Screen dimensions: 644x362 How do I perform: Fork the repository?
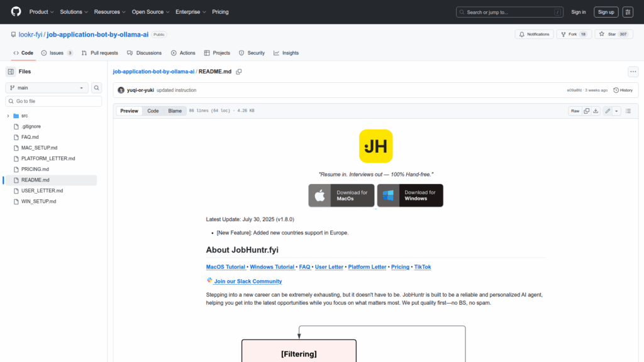pyautogui.click(x=574, y=35)
